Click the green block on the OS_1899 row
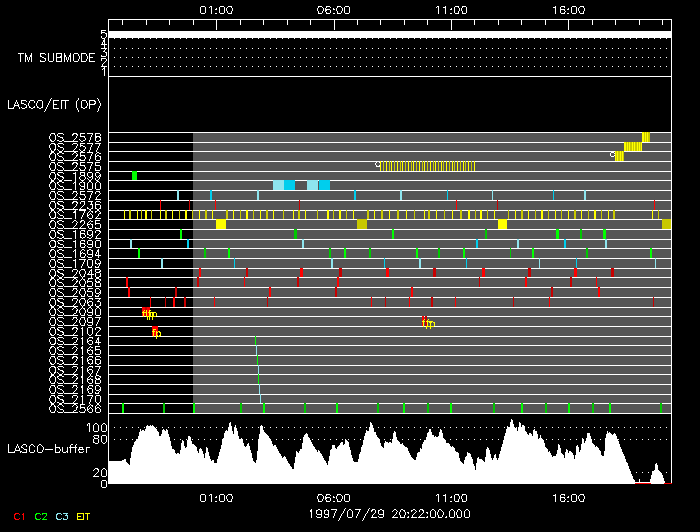The image size is (700, 532). click(134, 176)
